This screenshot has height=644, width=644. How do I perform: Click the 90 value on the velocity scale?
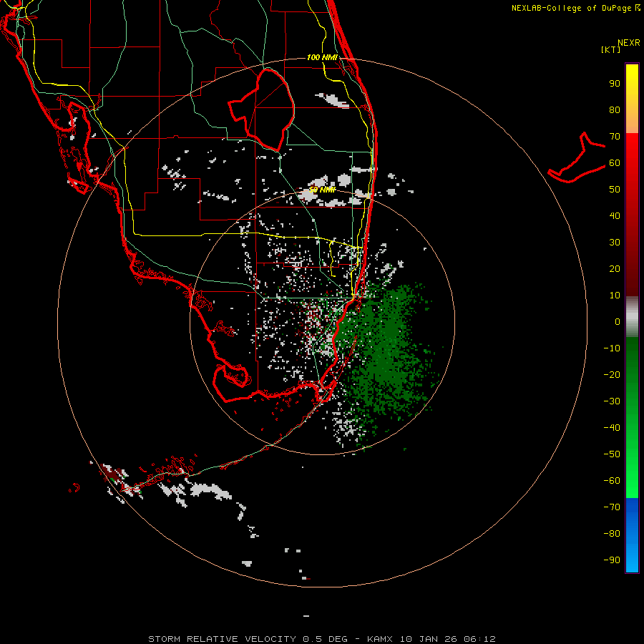pyautogui.click(x=615, y=84)
